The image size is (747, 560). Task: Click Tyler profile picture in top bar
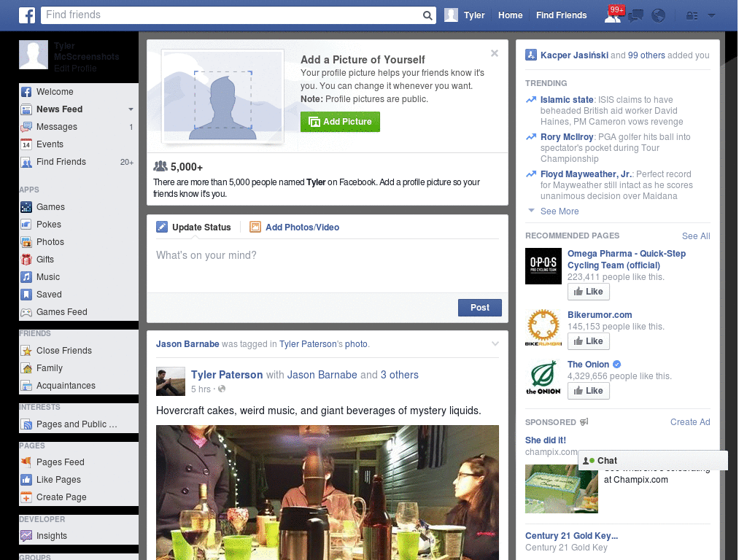[451, 15]
